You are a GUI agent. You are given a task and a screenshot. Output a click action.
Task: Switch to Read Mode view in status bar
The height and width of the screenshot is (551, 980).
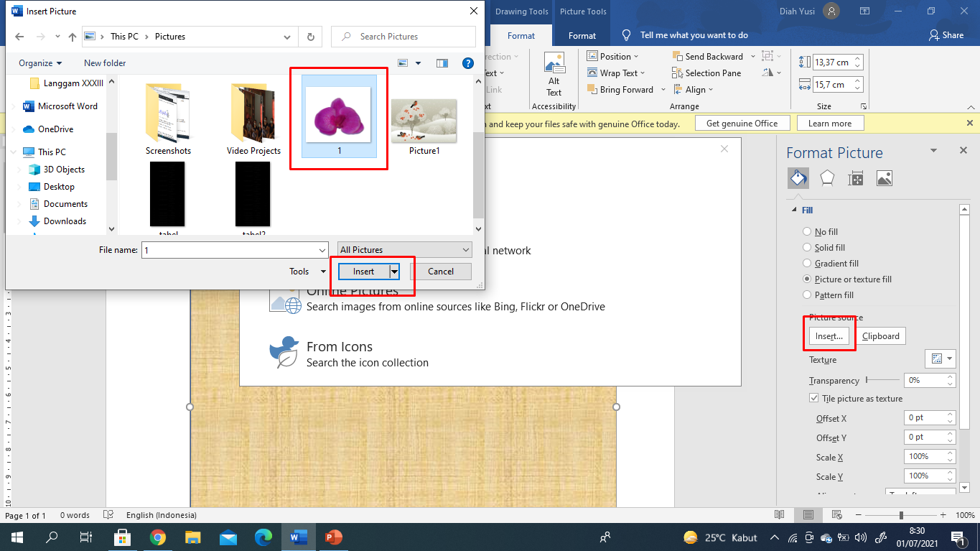click(780, 515)
